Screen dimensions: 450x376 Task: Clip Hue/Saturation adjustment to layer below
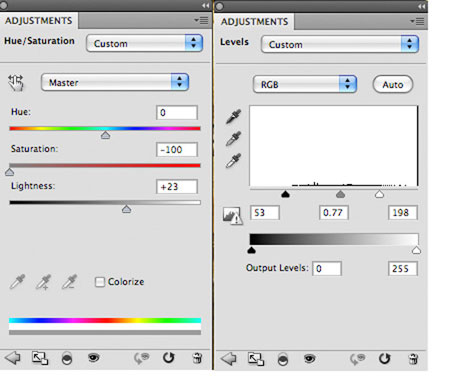(x=67, y=359)
